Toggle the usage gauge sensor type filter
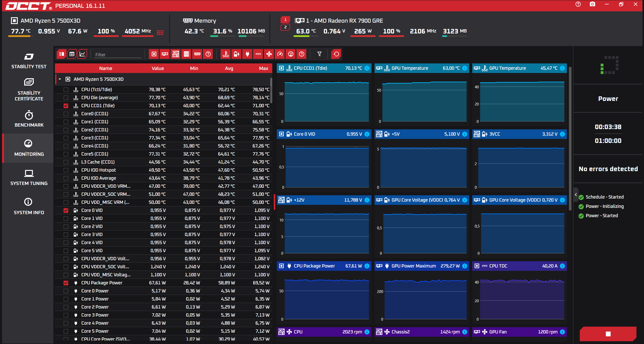The width and height of the screenshot is (644, 344). (x=280, y=54)
